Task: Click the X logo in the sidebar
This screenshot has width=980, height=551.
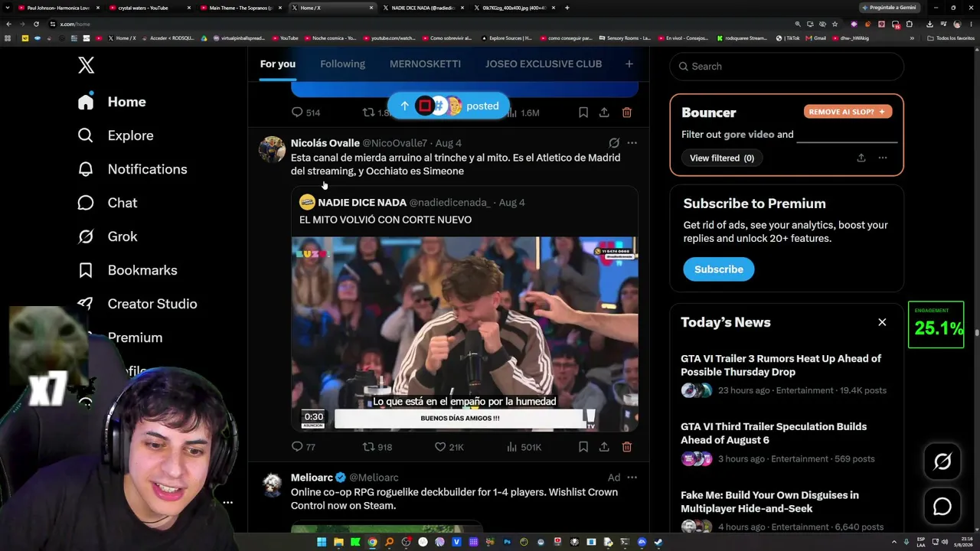Action: pos(86,65)
